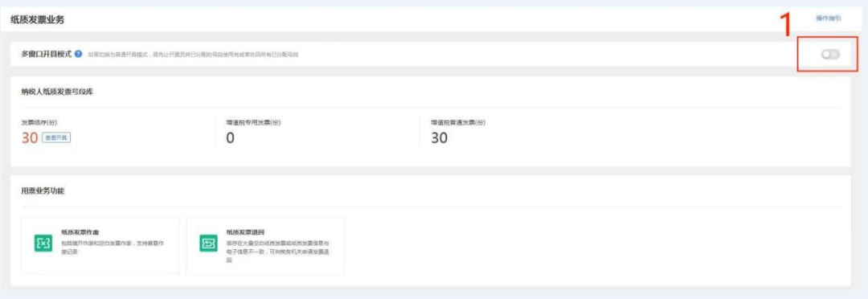Click the 0 value under 增值税专用发票
The height and width of the screenshot is (299, 868).
click(231, 138)
